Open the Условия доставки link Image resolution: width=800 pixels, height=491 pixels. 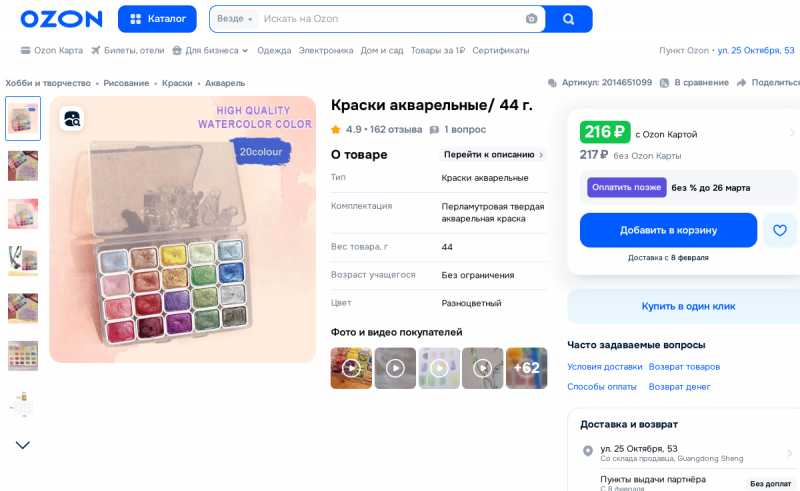605,367
